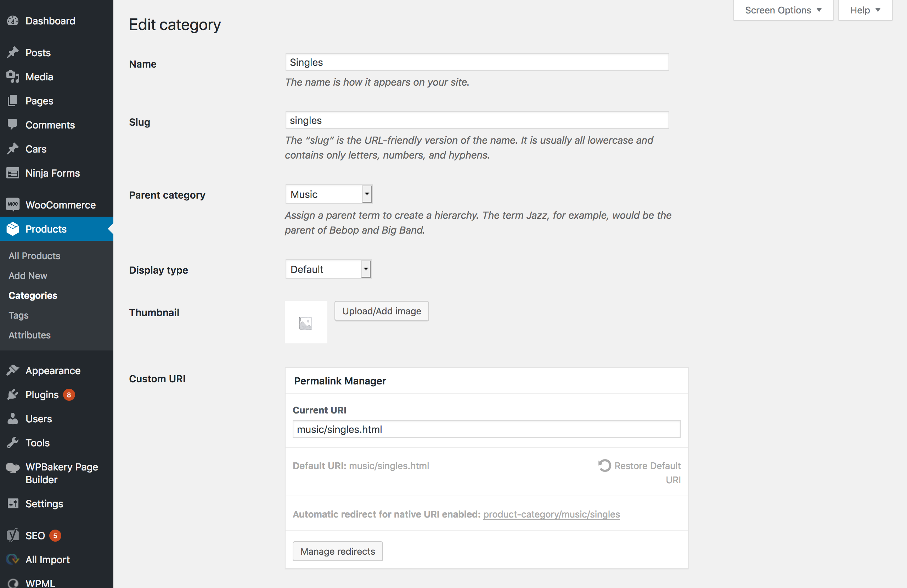Click the Categories menu item
The height and width of the screenshot is (588, 907).
tap(32, 295)
